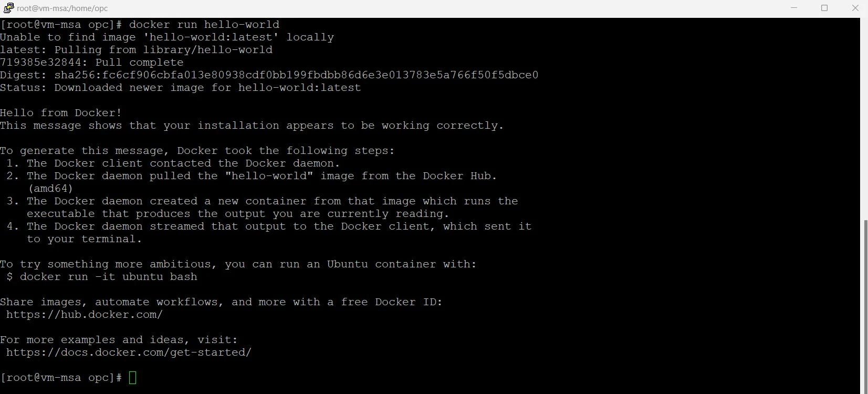
Task: Click the green cursor at the prompt
Action: coord(132,378)
